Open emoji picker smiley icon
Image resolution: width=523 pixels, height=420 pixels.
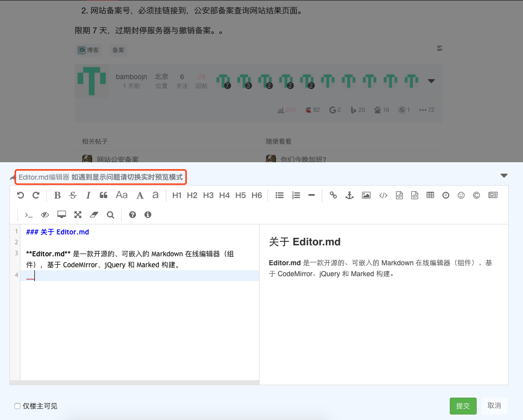click(x=461, y=196)
